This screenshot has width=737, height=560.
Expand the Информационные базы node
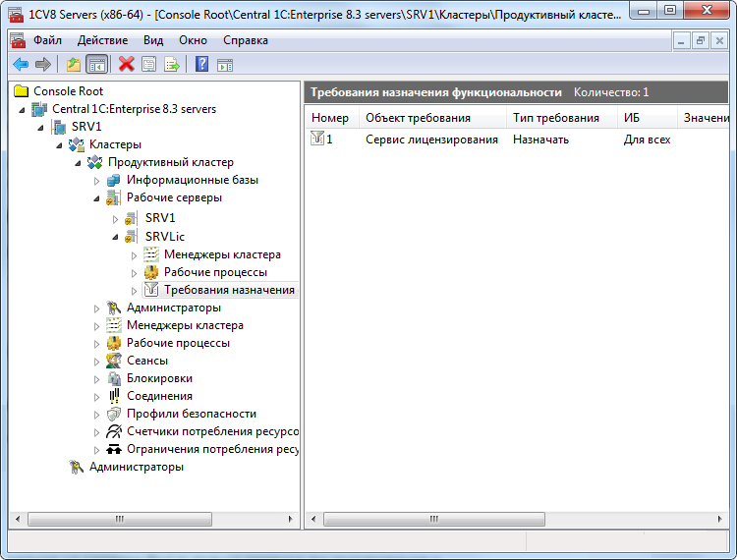point(96,181)
